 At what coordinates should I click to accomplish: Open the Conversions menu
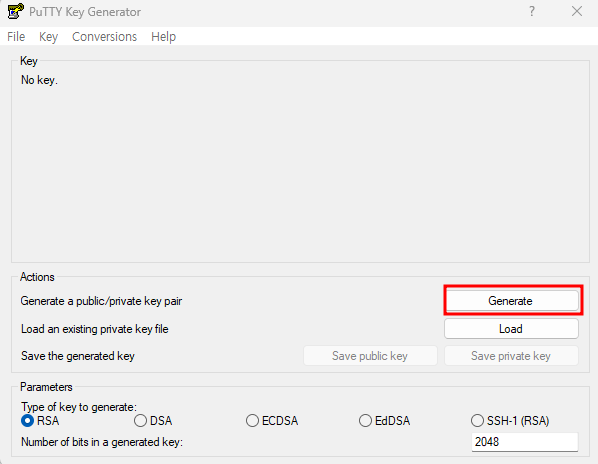[x=104, y=37]
